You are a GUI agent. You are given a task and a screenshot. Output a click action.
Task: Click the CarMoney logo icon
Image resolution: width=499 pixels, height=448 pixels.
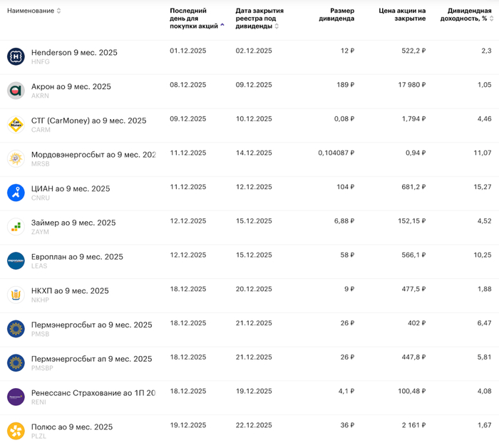pos(16,125)
